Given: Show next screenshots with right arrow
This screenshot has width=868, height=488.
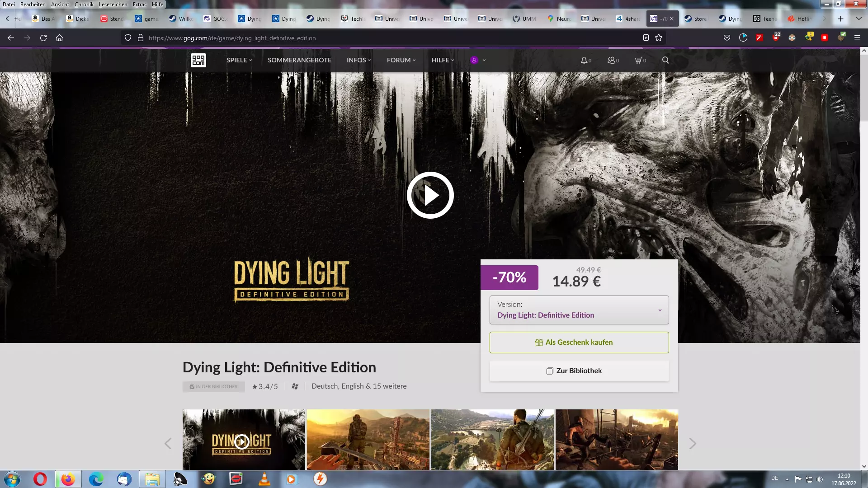Looking at the screenshot, I should pyautogui.click(x=692, y=444).
